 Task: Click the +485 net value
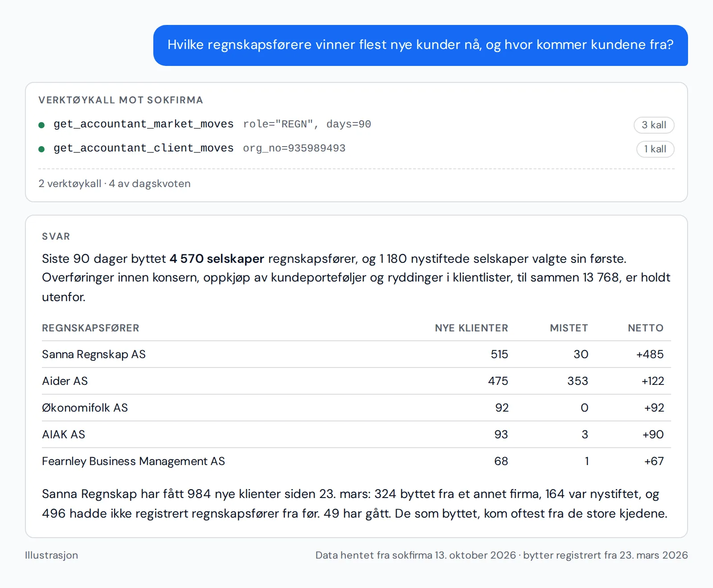(650, 355)
